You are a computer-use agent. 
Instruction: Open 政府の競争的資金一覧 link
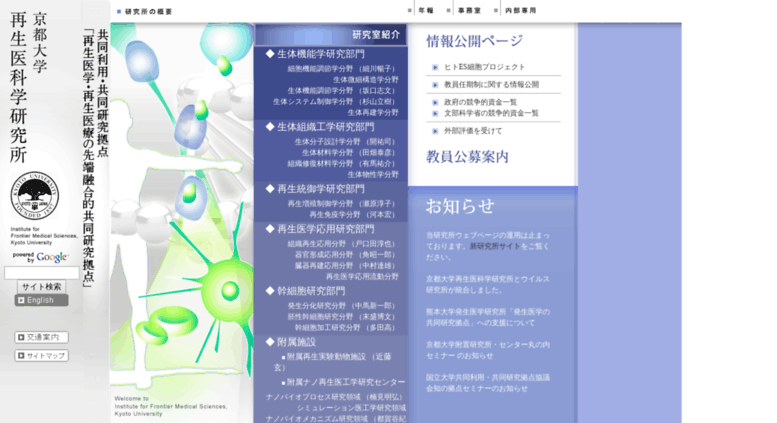click(x=480, y=103)
